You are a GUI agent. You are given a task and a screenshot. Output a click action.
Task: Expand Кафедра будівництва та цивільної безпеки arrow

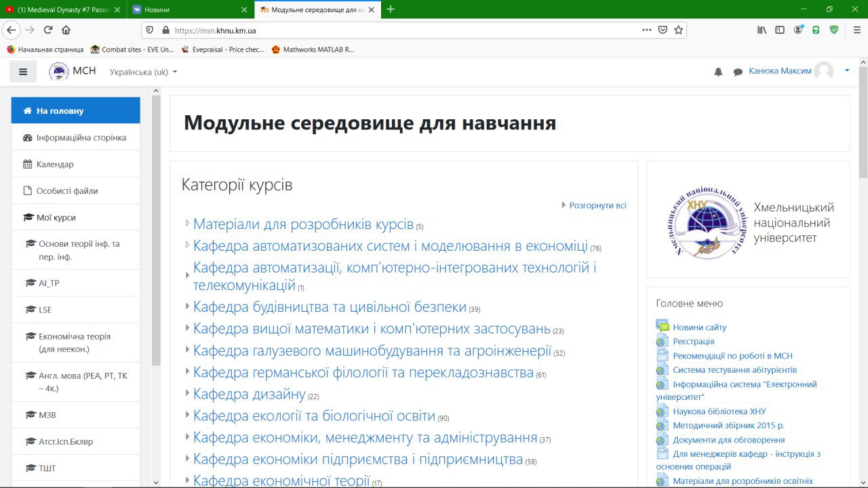[x=188, y=306]
